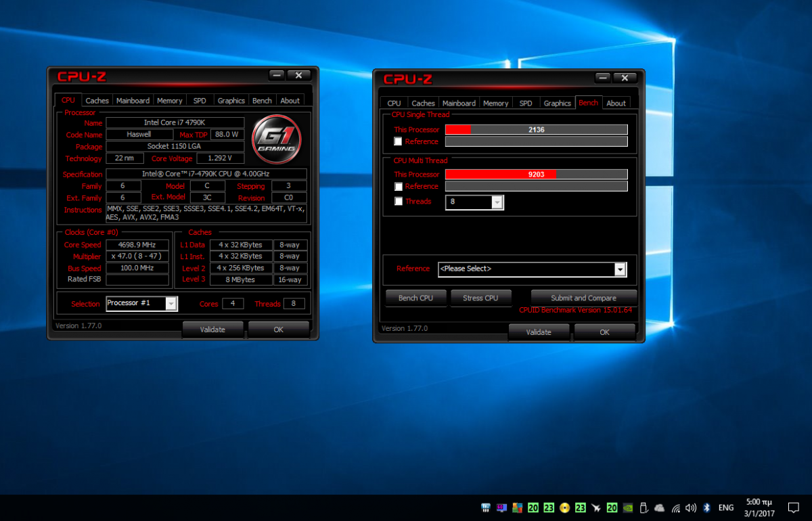Open the Threads count dropdown showing 8
Screen dimensions: 812x521
click(474, 202)
